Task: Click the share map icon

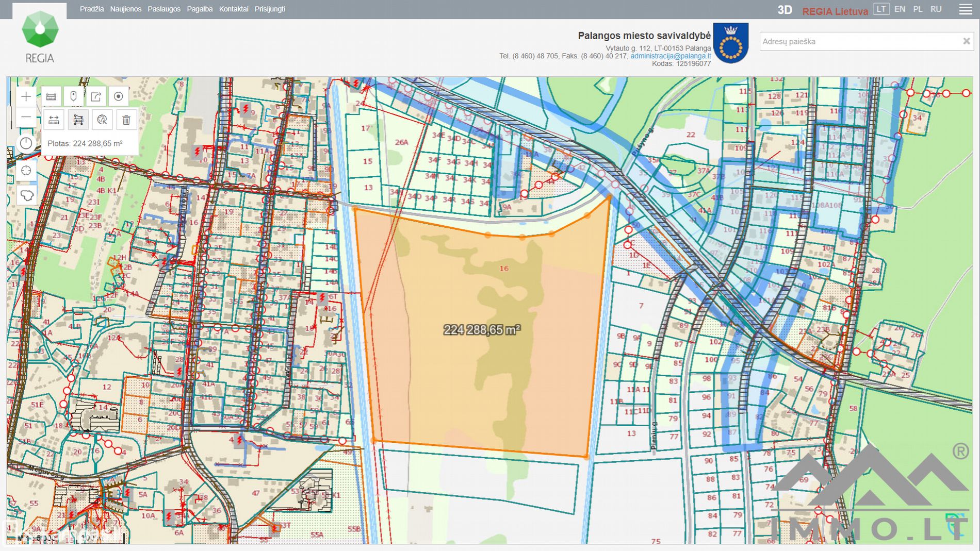Action: point(96,96)
